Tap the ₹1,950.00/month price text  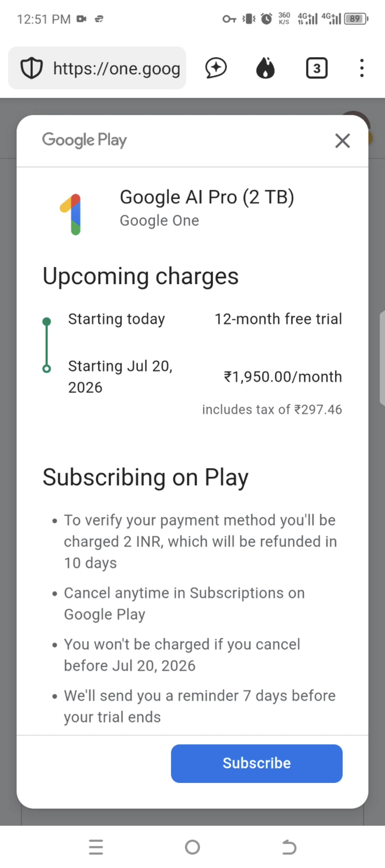click(283, 377)
